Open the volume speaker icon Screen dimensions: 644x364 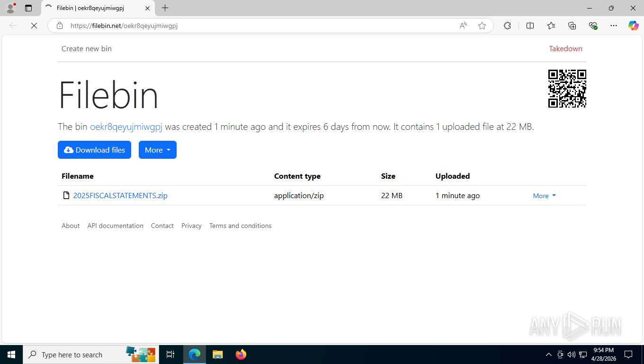tap(572, 355)
